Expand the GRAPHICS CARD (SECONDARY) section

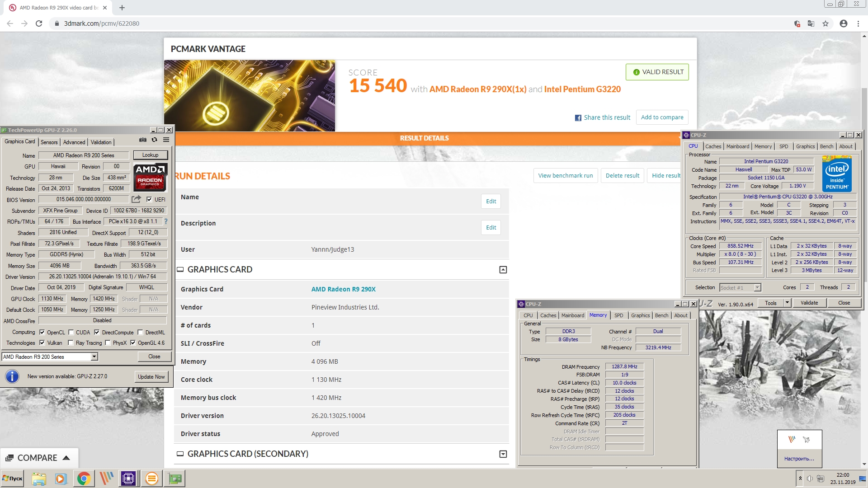coord(503,454)
